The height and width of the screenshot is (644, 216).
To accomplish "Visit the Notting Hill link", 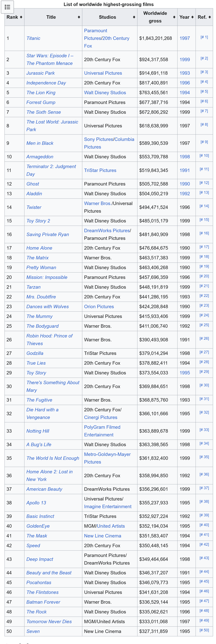I will click(38, 431).
